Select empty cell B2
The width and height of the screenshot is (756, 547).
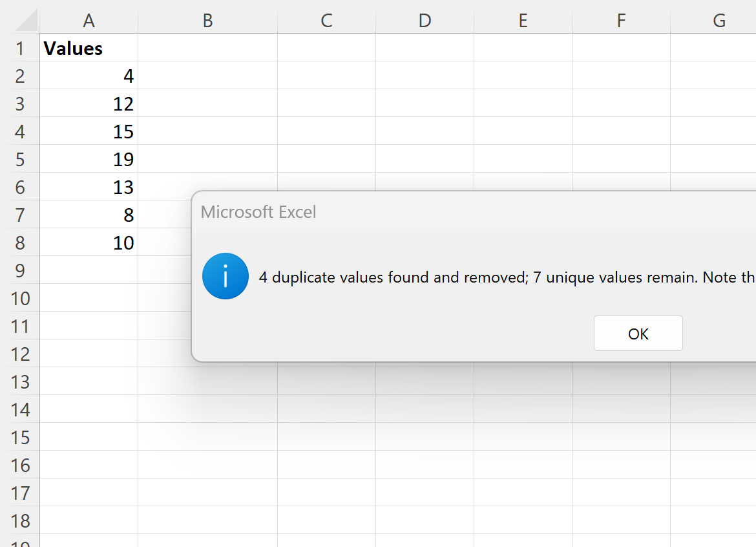pos(208,75)
